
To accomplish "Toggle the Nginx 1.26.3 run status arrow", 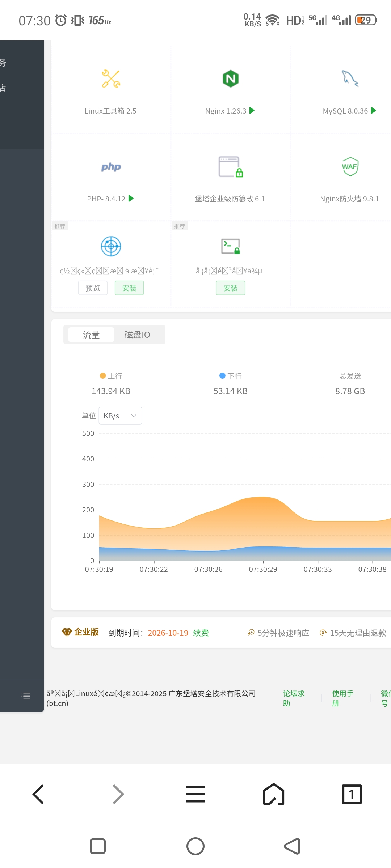I will [252, 111].
